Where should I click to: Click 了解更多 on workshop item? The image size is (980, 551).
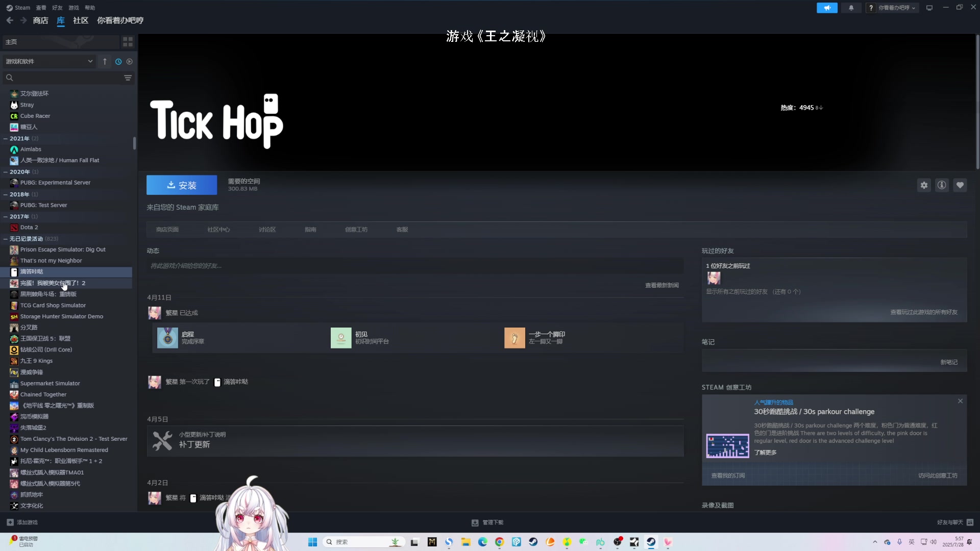pos(765,453)
